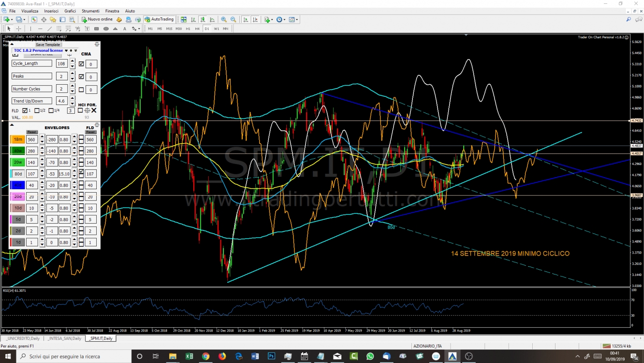The height and width of the screenshot is (363, 644).
Task: Select the text label T tool
Action: click(87, 29)
